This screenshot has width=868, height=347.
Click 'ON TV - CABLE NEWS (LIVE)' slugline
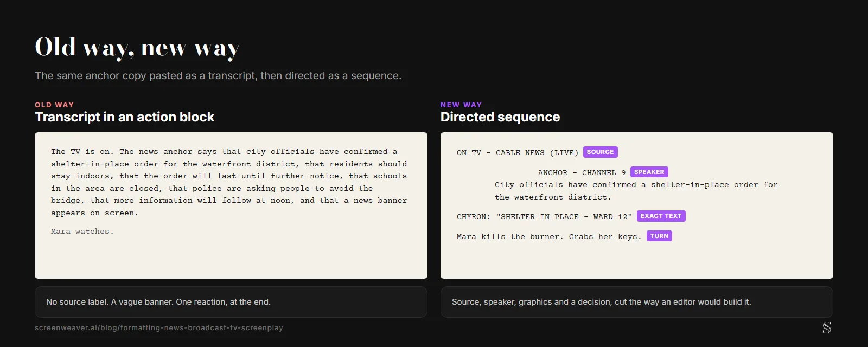pyautogui.click(x=518, y=153)
